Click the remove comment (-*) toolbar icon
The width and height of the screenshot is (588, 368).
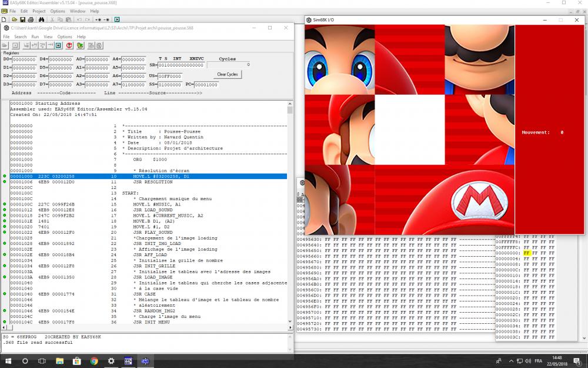click(106, 19)
